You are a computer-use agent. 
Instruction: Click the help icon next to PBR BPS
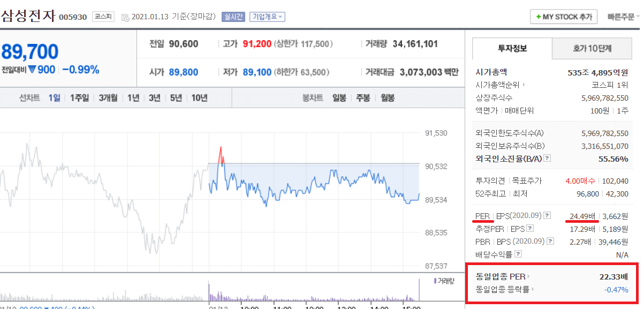point(549,241)
